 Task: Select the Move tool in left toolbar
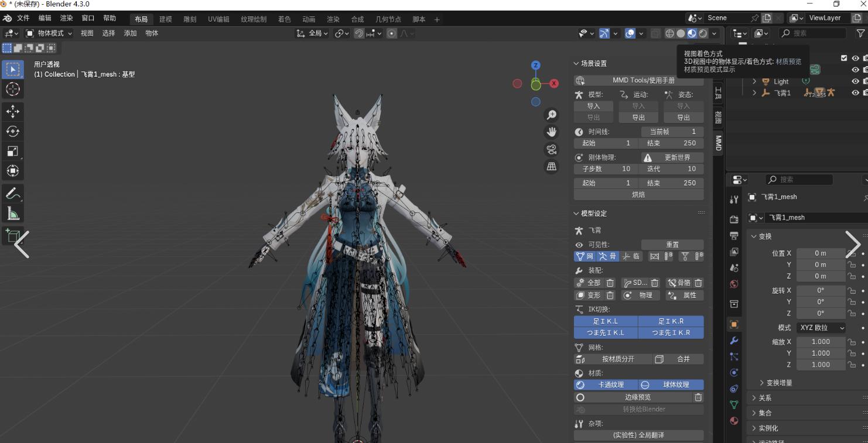[x=13, y=111]
